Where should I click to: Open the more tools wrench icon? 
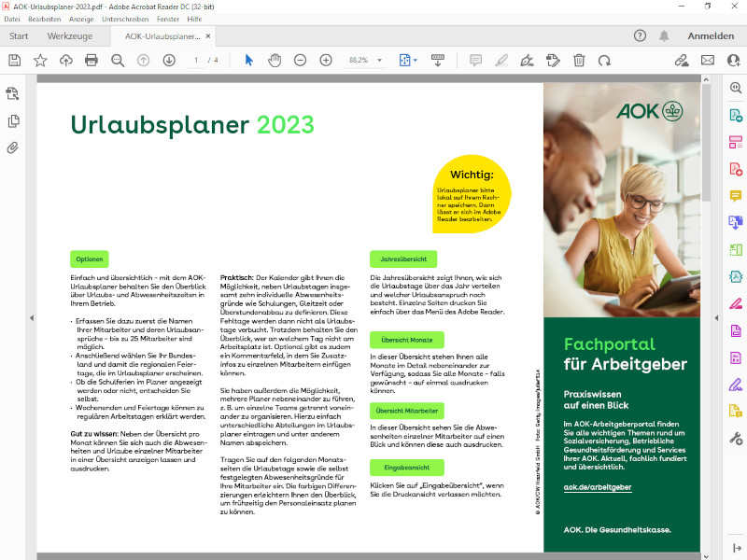pyautogui.click(x=736, y=438)
